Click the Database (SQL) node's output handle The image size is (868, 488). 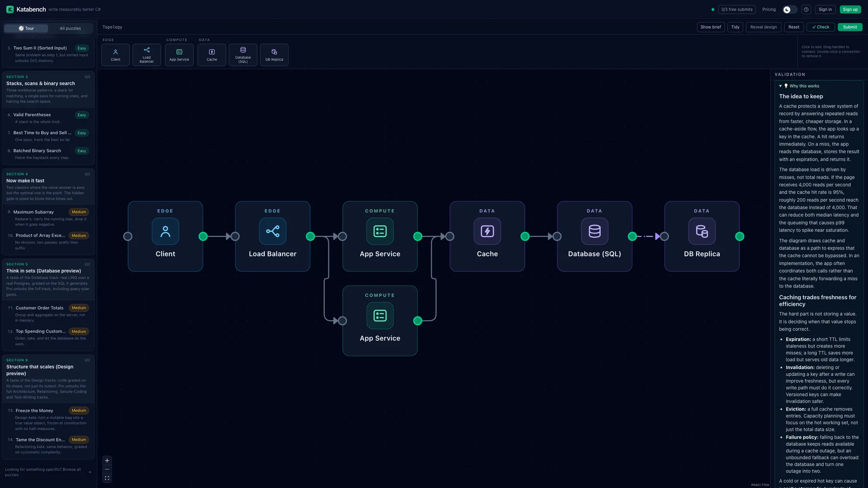tap(632, 236)
